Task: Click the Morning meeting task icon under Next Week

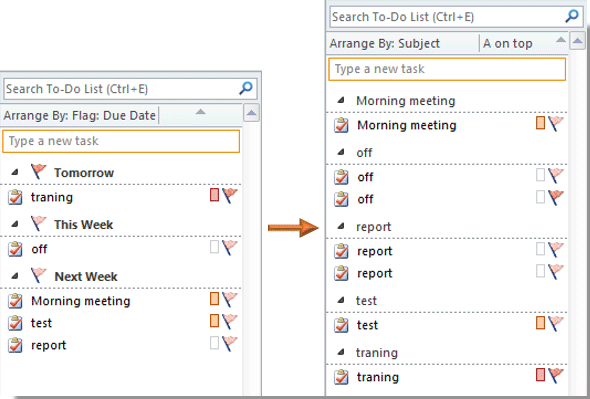Action: (x=15, y=301)
